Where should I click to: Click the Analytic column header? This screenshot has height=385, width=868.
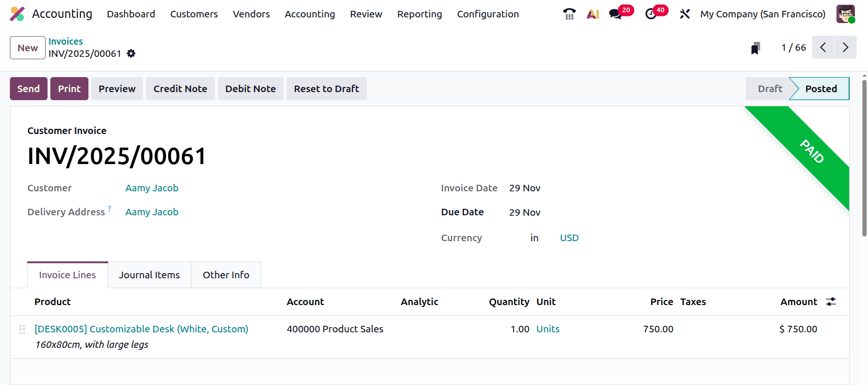[x=419, y=302]
